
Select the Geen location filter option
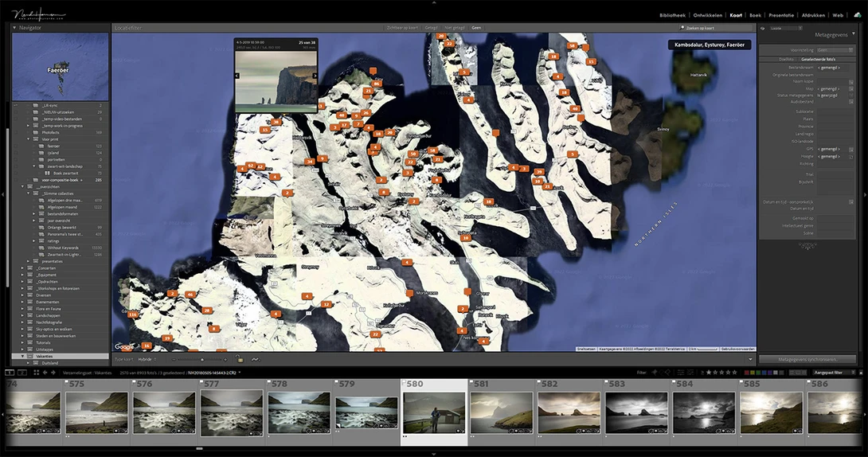click(x=476, y=28)
